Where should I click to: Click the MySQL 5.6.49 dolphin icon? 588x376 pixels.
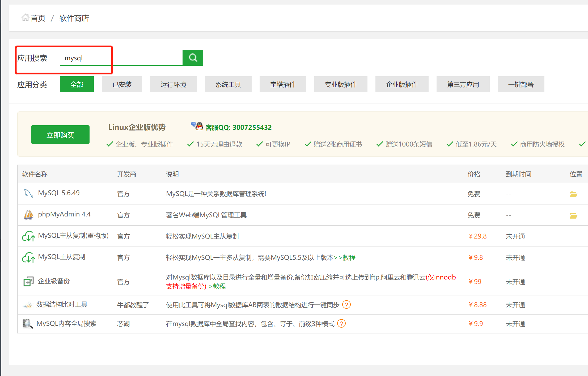coord(28,193)
